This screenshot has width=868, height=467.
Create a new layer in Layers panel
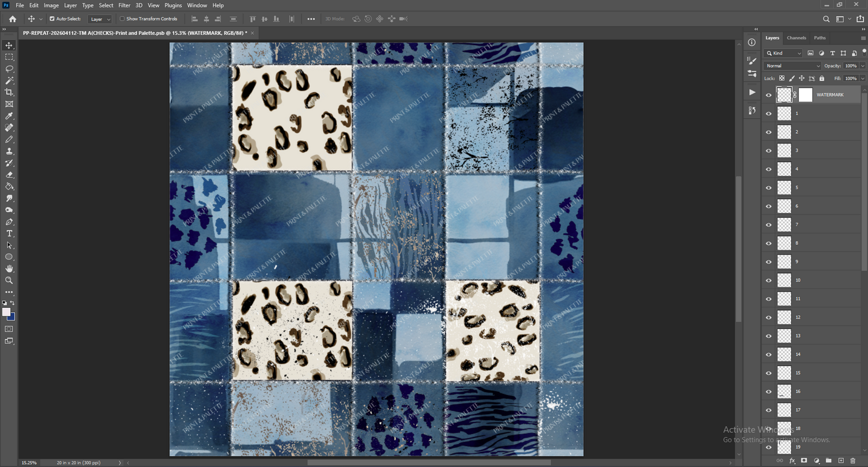841,460
